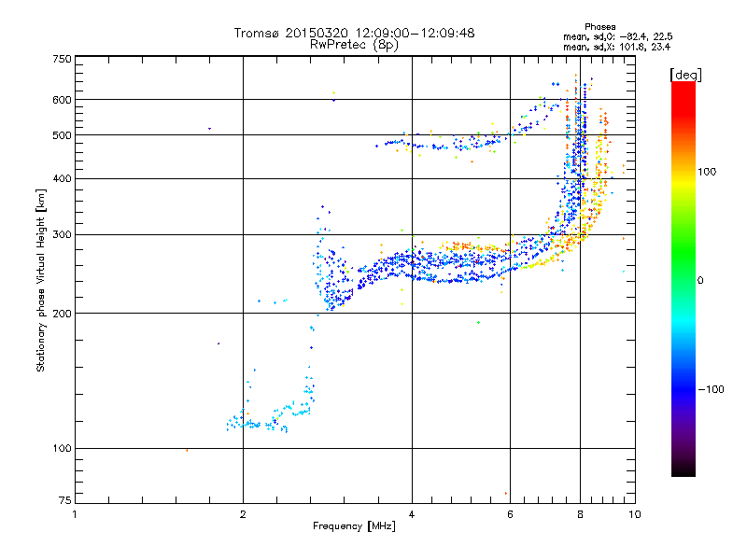Click the 'Stationary phase Virtual Height [km]' axis label
This screenshot has width=747, height=560.
[x=41, y=280]
